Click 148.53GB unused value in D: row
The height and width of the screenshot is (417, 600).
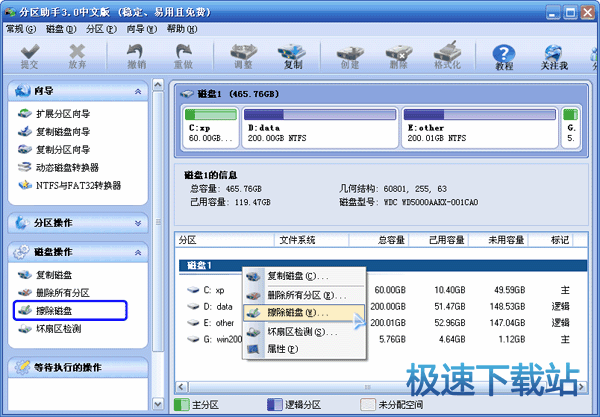pos(507,307)
